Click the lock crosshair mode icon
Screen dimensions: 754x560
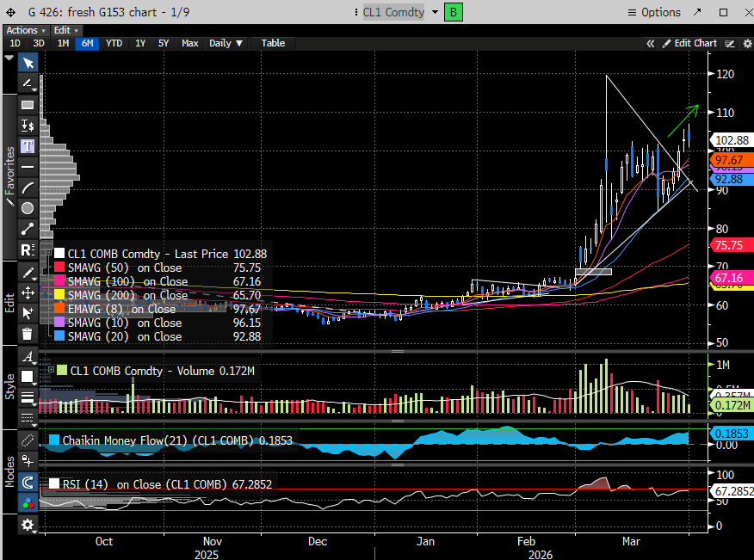tap(28, 461)
